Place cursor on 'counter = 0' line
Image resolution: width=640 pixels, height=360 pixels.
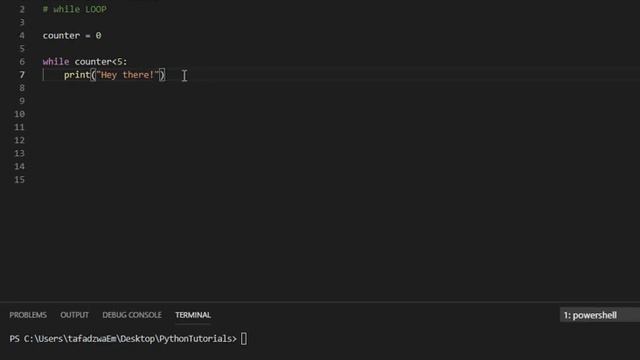pyautogui.click(x=72, y=36)
